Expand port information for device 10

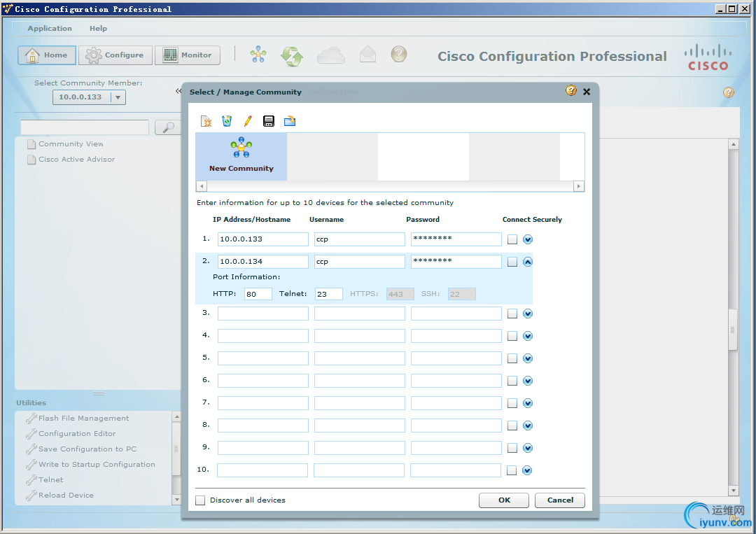pos(528,470)
